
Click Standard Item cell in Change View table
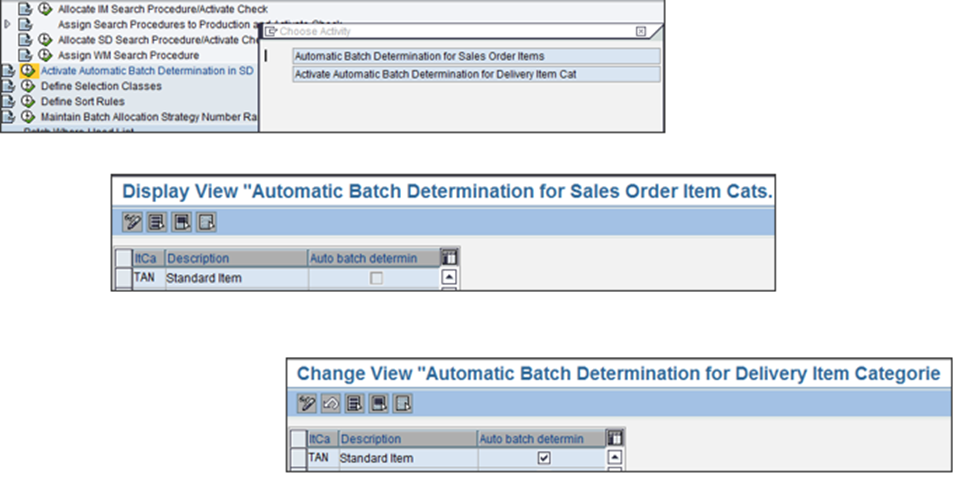tap(408, 458)
